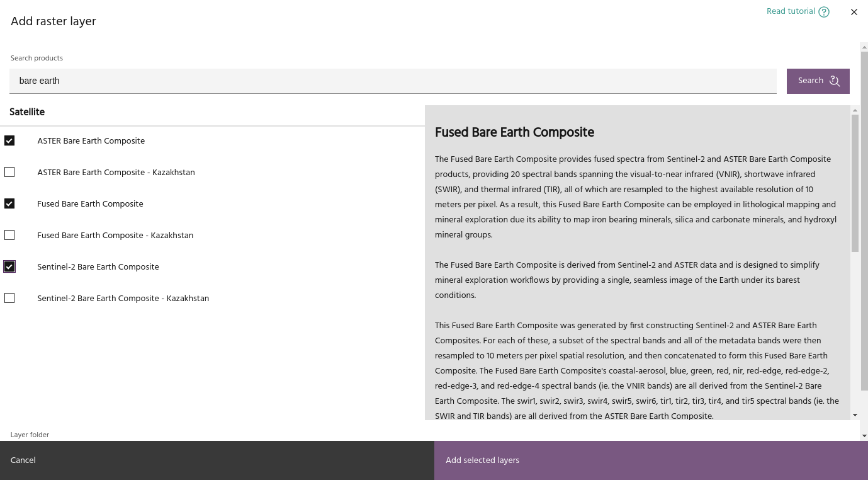868x480 pixels.
Task: Check ASTER Bare Earth Composite - Kazakhstan box
Action: coord(9,172)
